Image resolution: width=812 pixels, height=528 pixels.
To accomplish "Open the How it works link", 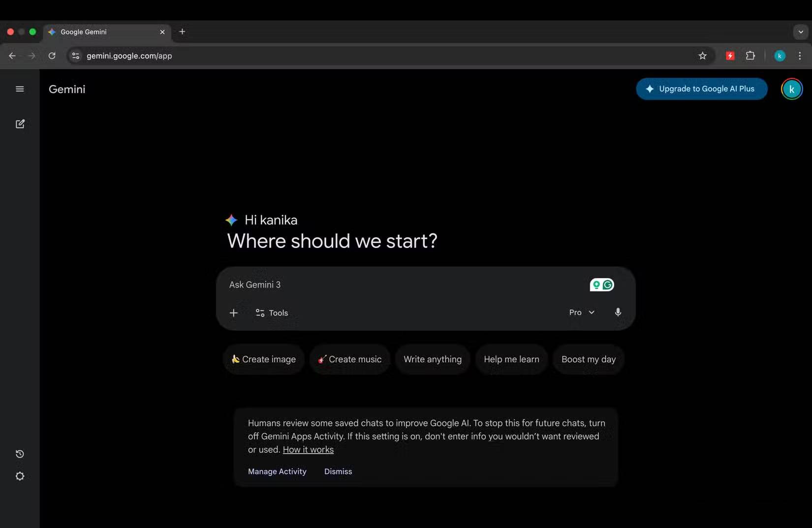I will (308, 449).
